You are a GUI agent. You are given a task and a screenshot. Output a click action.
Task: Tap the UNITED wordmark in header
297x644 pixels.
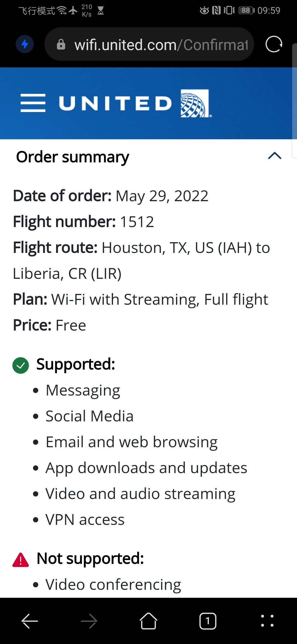click(116, 103)
